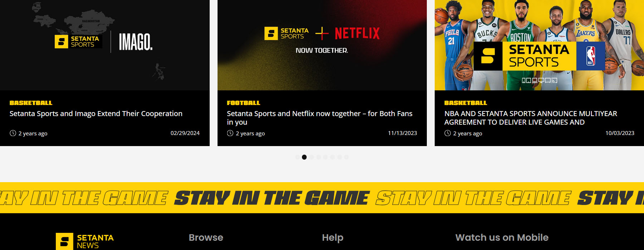The height and width of the screenshot is (250, 644).
Task: Click the clock icon on the NBA card
Action: point(448,133)
